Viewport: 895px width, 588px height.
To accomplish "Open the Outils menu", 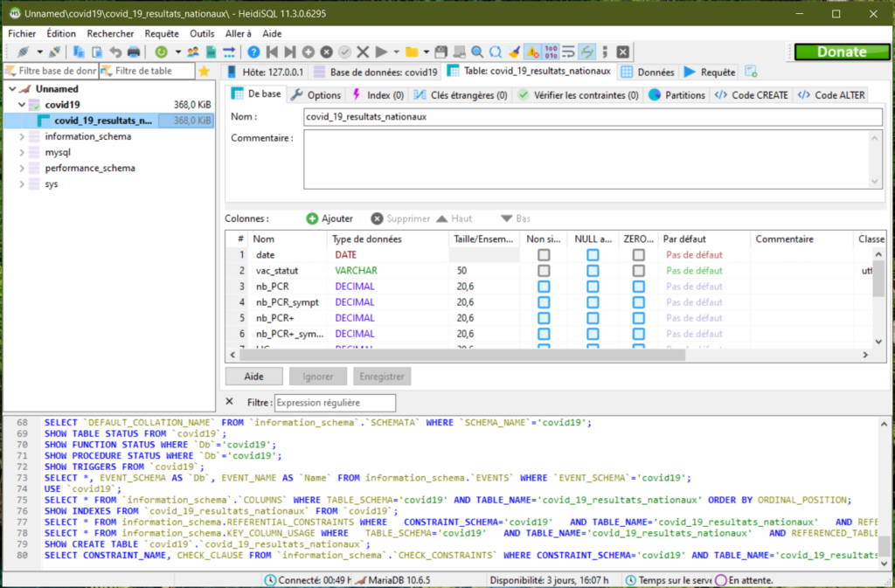I will pos(202,34).
